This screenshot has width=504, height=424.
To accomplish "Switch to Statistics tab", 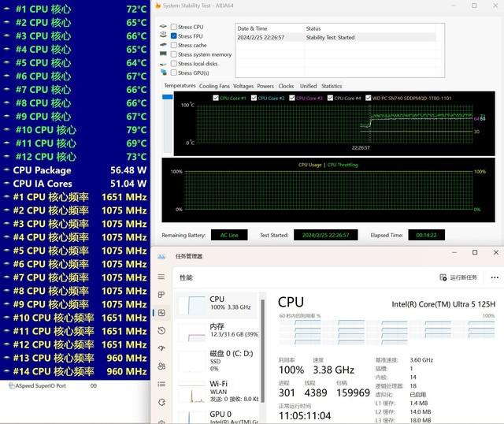I will coord(332,86).
